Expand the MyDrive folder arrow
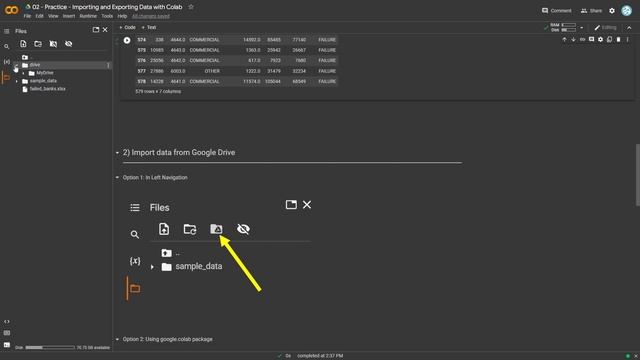This screenshot has height=360, width=640. 23,73
